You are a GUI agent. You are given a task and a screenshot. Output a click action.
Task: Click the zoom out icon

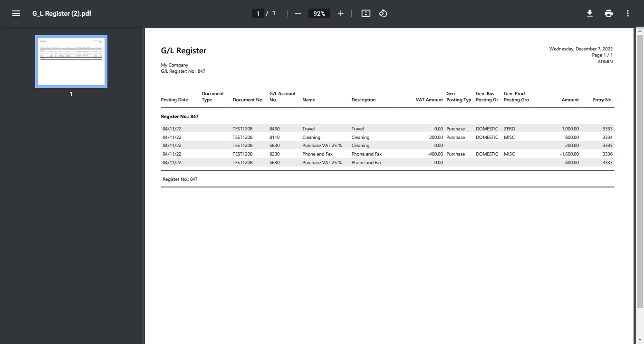pyautogui.click(x=298, y=13)
